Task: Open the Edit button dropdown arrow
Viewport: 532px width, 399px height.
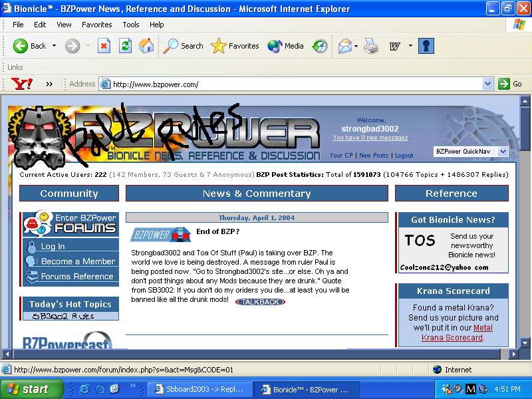Action: click(410, 45)
